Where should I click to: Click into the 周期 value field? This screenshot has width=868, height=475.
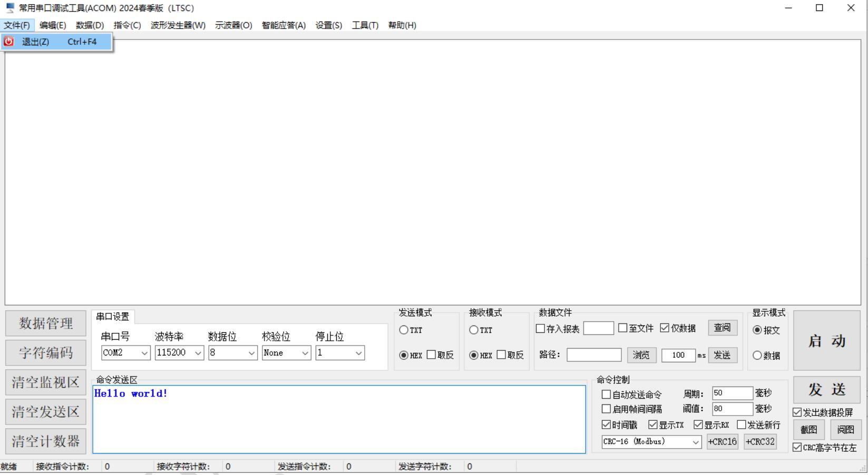(732, 393)
